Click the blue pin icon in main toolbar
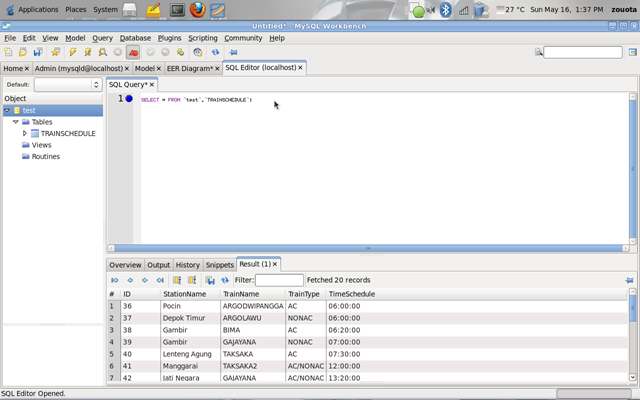This screenshot has height=400, width=640. 233,52
